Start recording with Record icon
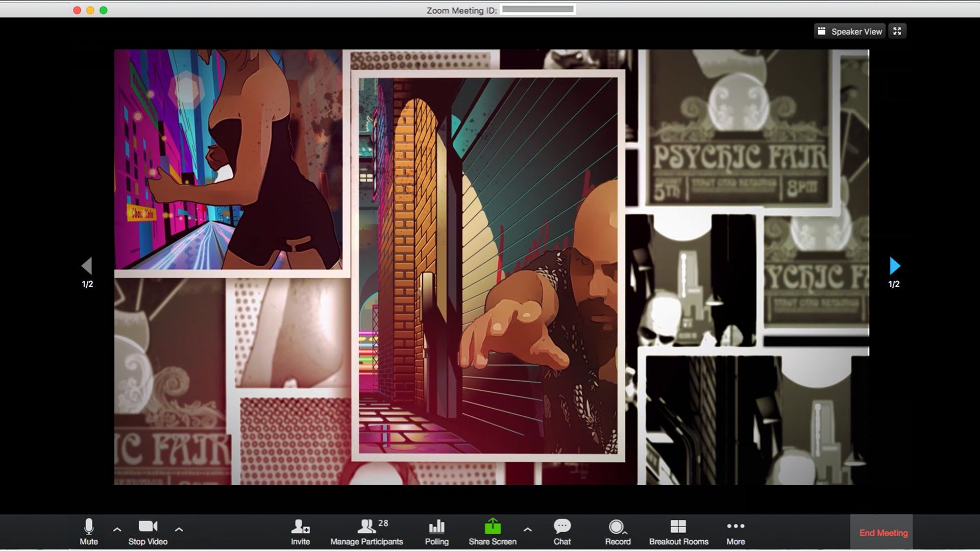The width and height of the screenshot is (980, 551). (618, 531)
